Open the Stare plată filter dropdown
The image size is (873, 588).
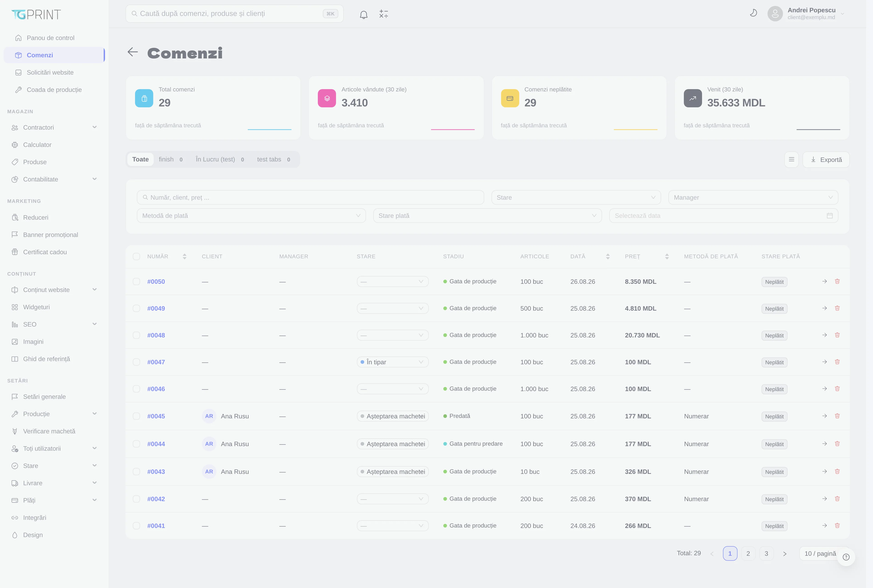tap(487, 216)
